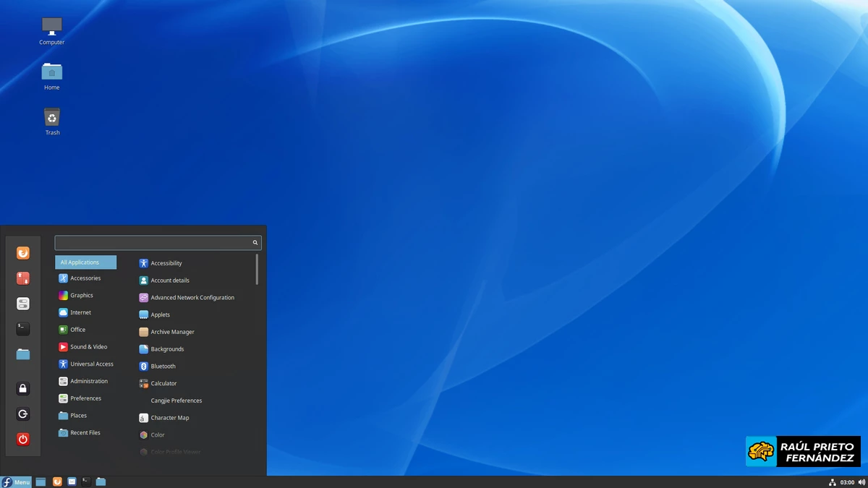Launch the Calculator application
The height and width of the screenshot is (488, 868).
pyautogui.click(x=165, y=383)
